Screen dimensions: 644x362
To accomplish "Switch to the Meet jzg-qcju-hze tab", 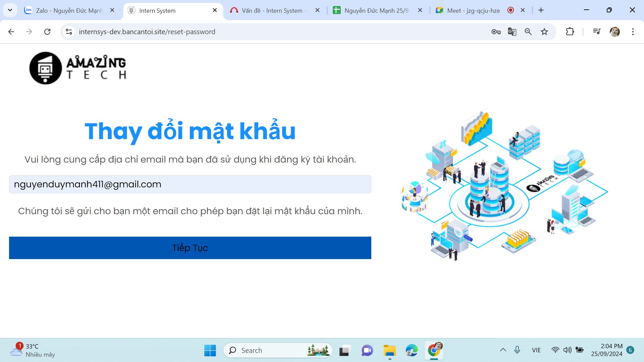I will [473, 10].
